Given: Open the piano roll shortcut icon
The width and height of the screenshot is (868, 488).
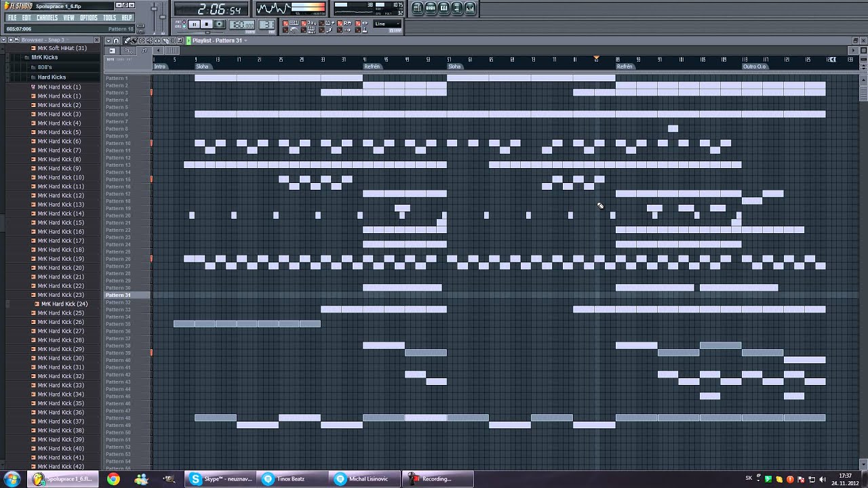Looking at the screenshot, I should (443, 8).
